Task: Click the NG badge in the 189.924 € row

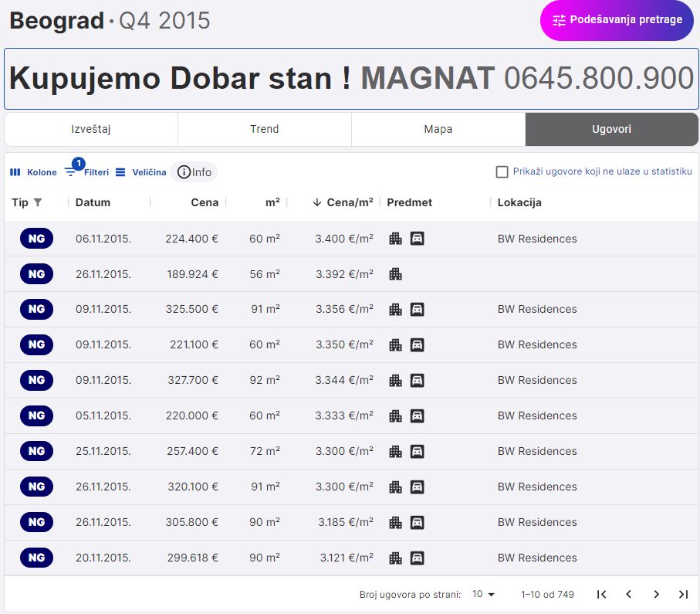Action: pos(36,273)
